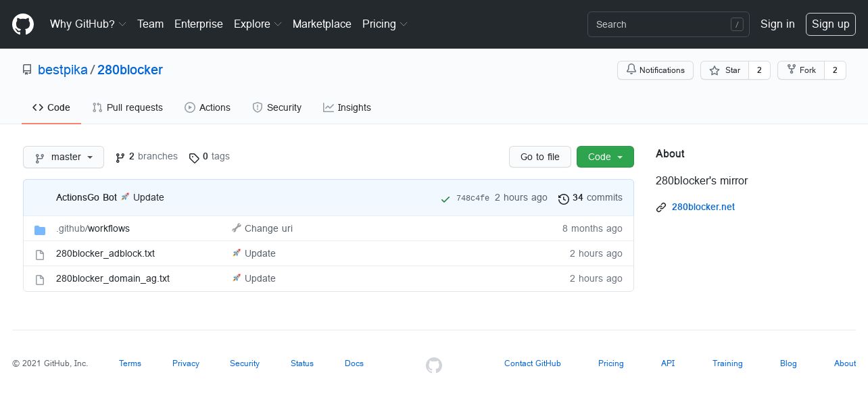Click the file icon for 280blocker_adblock.txt
The width and height of the screenshot is (868, 406).
tap(40, 254)
